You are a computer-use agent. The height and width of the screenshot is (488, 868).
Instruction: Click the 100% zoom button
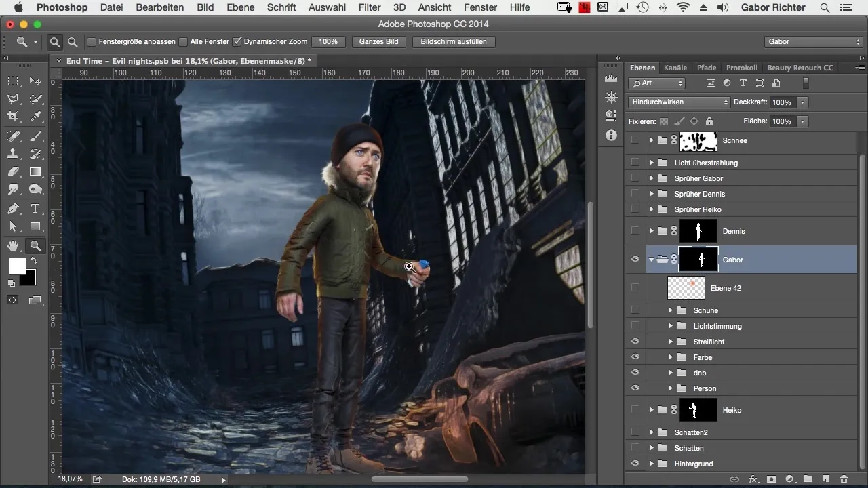[328, 42]
